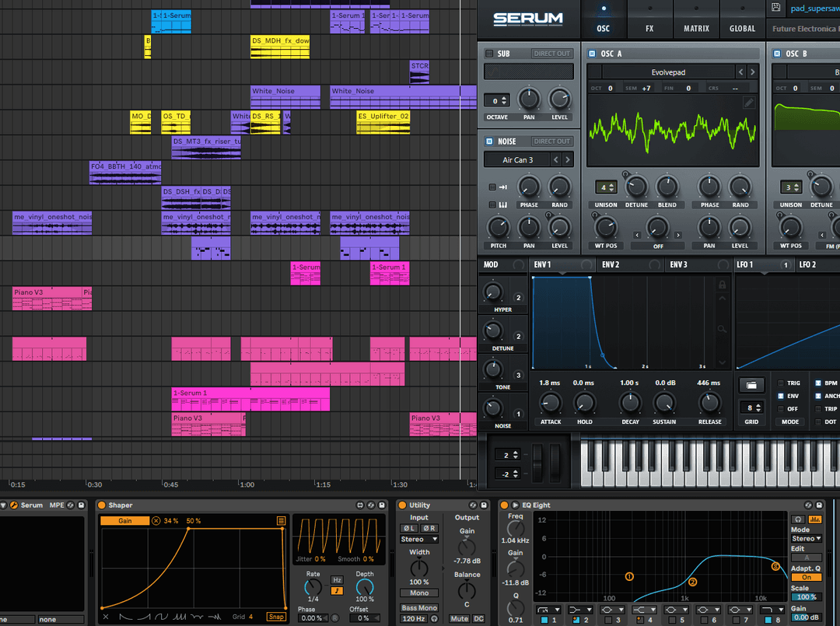This screenshot has width=840, height=626.
Task: Click the Utility Bass Mono headphone icon
Action: point(435,618)
